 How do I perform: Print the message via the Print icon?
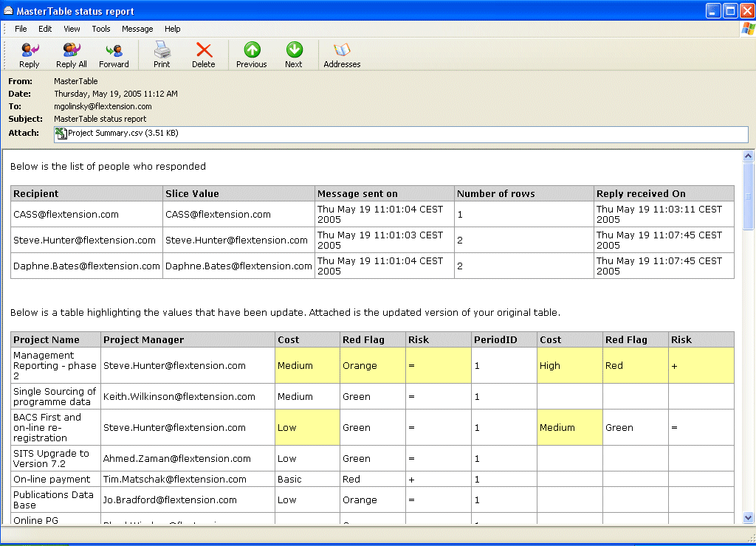tap(162, 55)
